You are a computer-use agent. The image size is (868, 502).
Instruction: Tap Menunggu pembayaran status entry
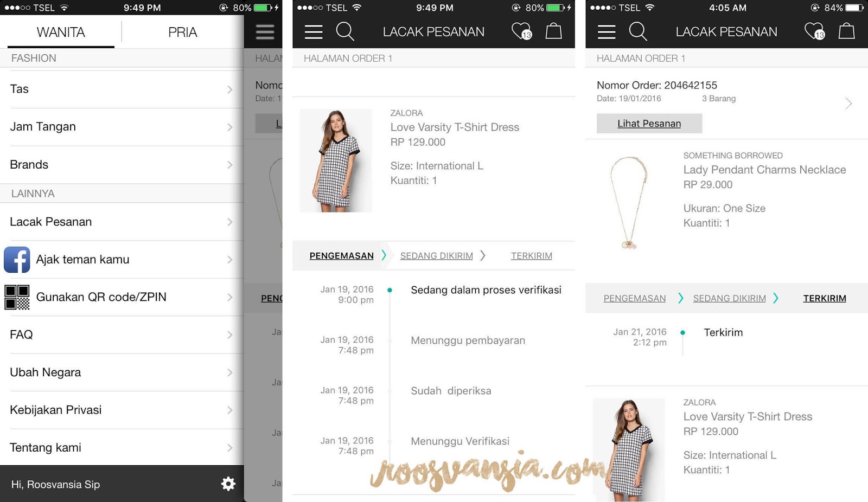click(x=468, y=340)
